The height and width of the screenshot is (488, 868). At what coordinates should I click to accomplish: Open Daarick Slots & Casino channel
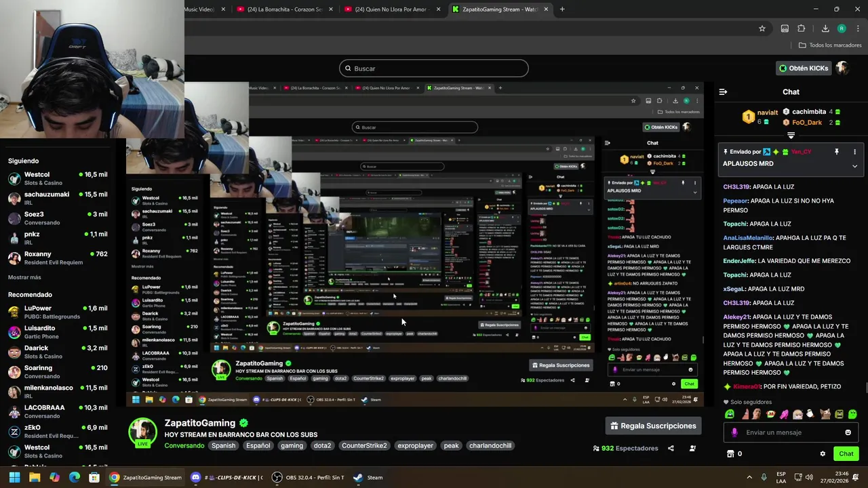(58, 352)
